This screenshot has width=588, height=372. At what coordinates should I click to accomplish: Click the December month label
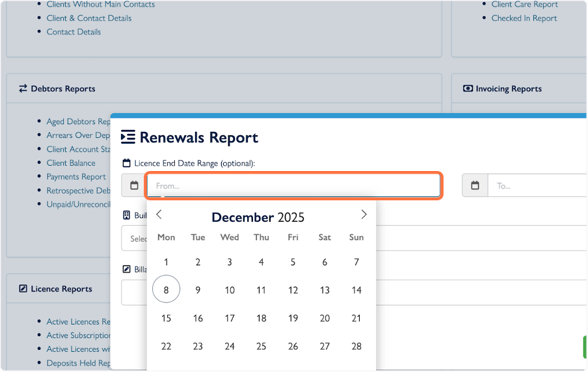pyautogui.click(x=243, y=217)
